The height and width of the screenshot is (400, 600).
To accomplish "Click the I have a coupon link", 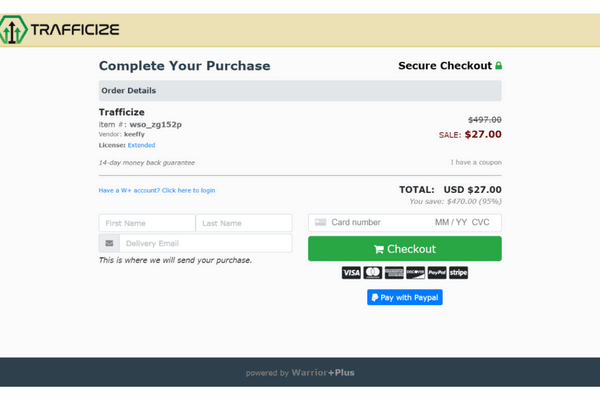I will pos(476,162).
